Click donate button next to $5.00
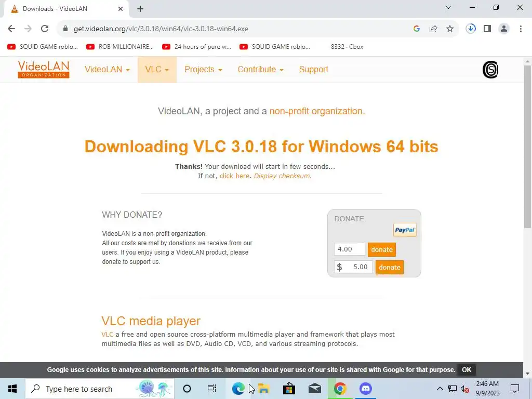532x399 pixels. tap(390, 268)
